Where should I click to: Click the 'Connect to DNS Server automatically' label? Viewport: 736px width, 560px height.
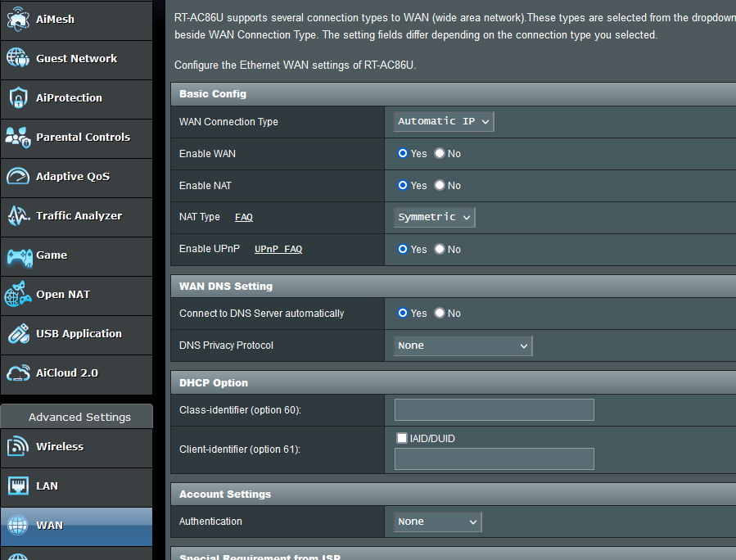(261, 314)
